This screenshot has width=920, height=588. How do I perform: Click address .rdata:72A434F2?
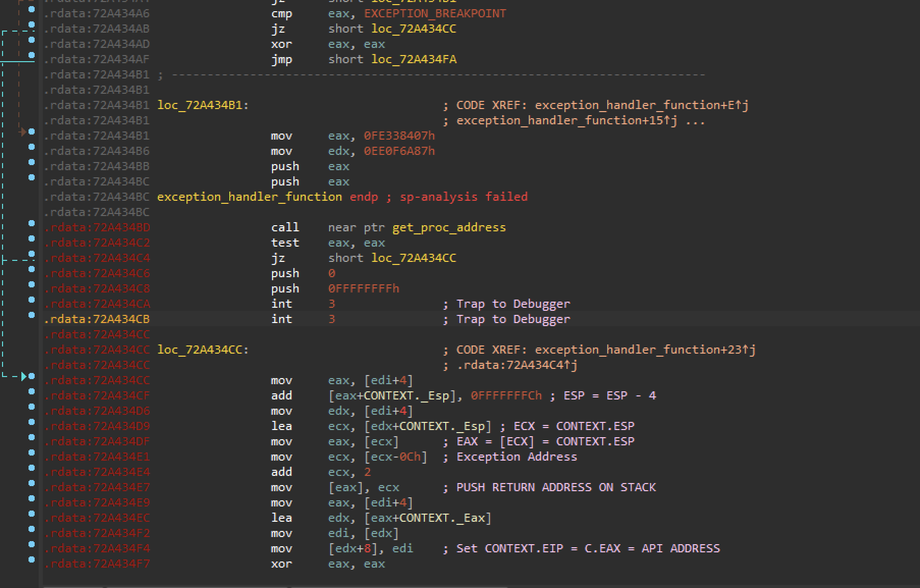click(97, 533)
